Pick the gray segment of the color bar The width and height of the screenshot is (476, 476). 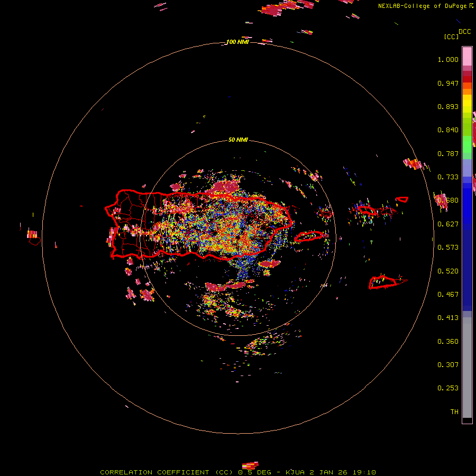467,368
